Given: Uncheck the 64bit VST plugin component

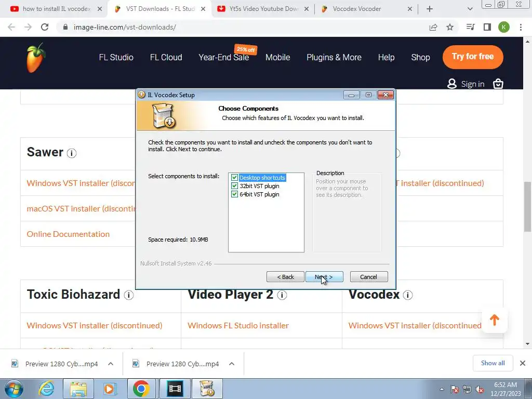Looking at the screenshot, I should [234, 194].
